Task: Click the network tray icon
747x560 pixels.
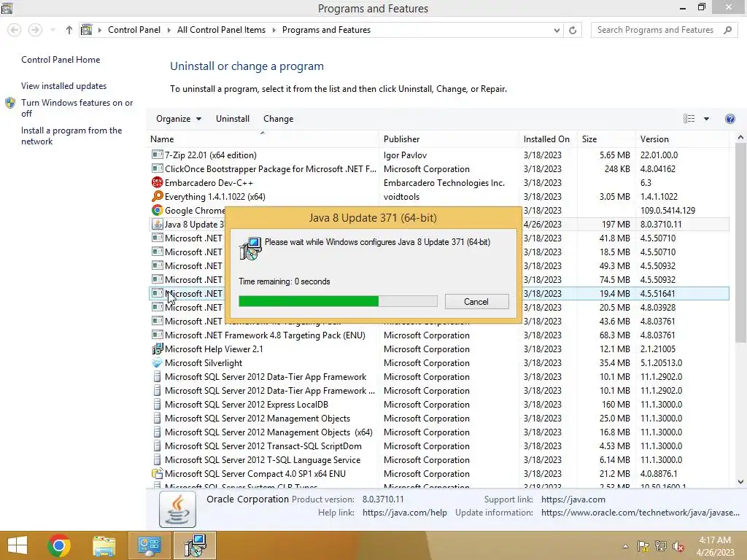Action: click(661, 546)
